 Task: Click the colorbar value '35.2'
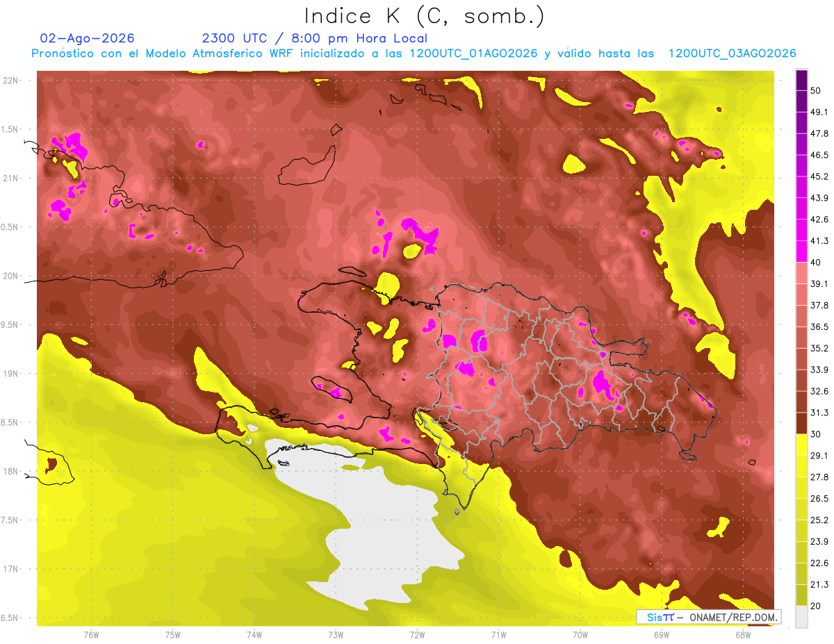819,348
